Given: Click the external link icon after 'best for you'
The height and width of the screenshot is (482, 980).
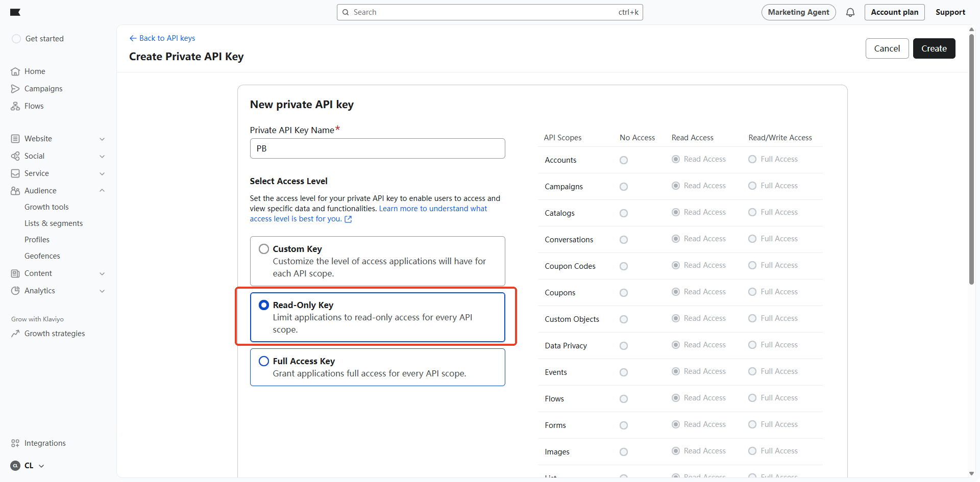Looking at the screenshot, I should [x=348, y=219].
